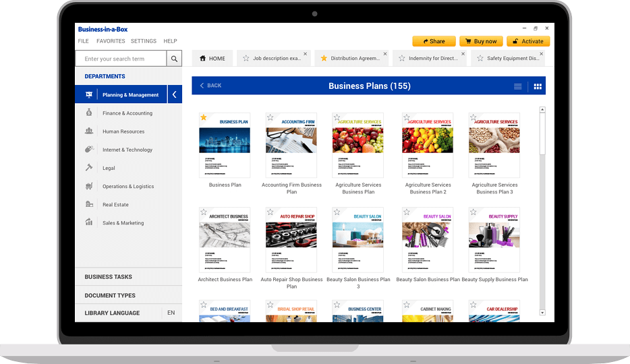Open the Favorites menu
The image size is (630, 364).
(x=111, y=41)
